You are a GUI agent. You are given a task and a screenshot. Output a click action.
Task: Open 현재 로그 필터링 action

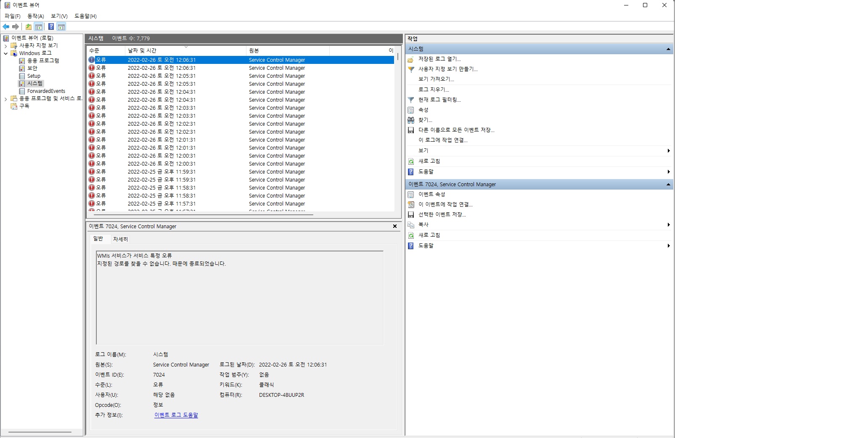point(439,100)
